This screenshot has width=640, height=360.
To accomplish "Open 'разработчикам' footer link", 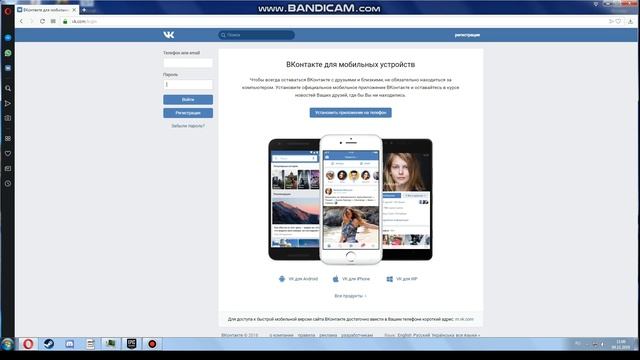I will click(x=357, y=335).
